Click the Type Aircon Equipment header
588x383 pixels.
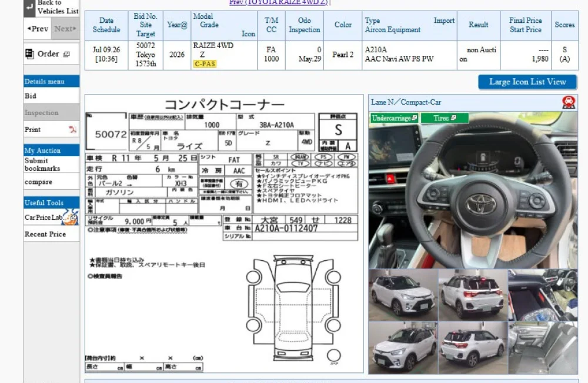pos(409,25)
